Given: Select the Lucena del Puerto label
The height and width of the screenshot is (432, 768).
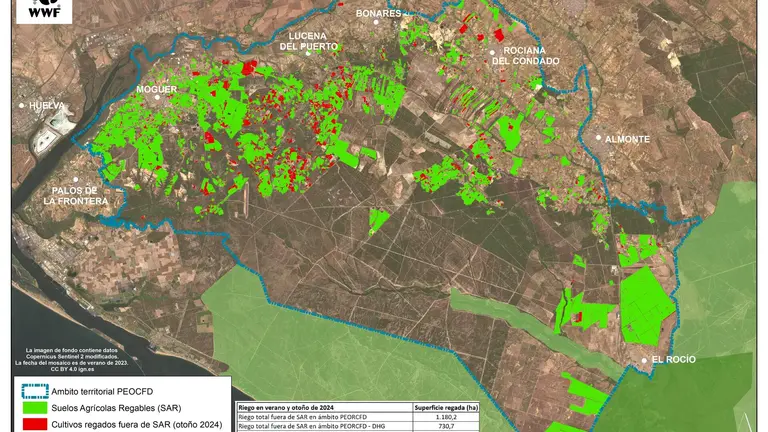Looking at the screenshot, I should (x=307, y=40).
